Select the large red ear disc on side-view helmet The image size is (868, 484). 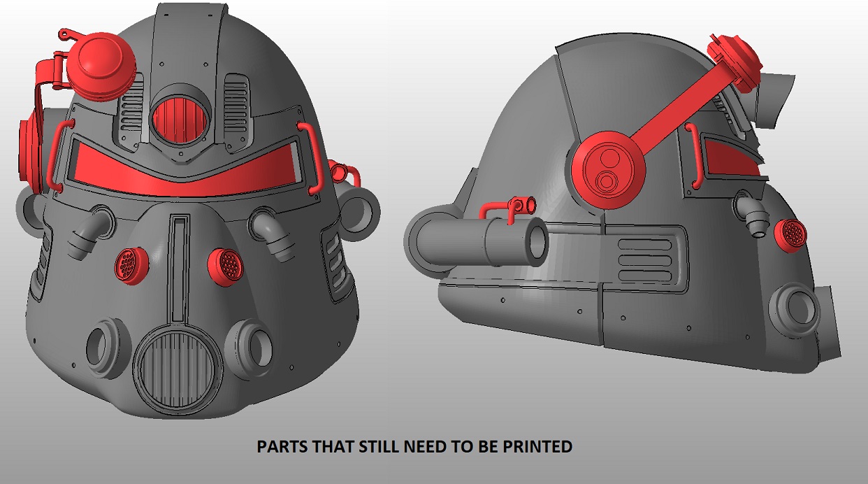click(607, 169)
